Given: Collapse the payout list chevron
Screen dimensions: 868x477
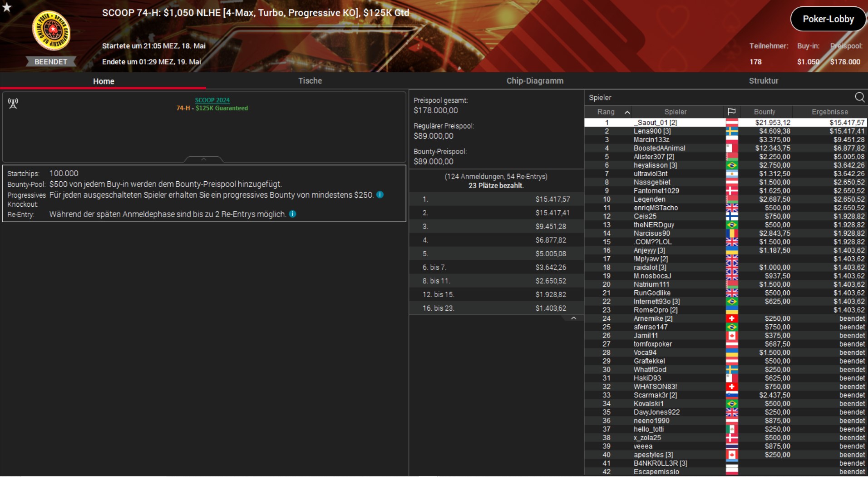Looking at the screenshot, I should 573,318.
